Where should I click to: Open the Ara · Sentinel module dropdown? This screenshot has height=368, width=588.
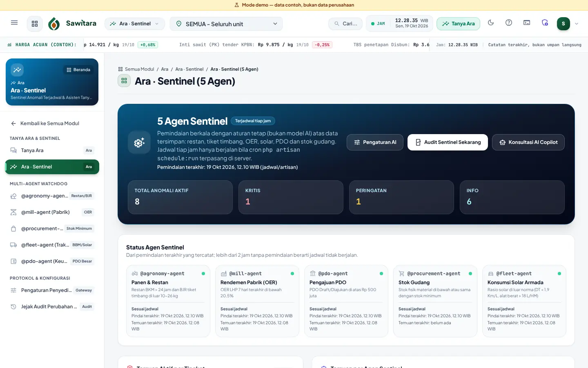point(135,24)
